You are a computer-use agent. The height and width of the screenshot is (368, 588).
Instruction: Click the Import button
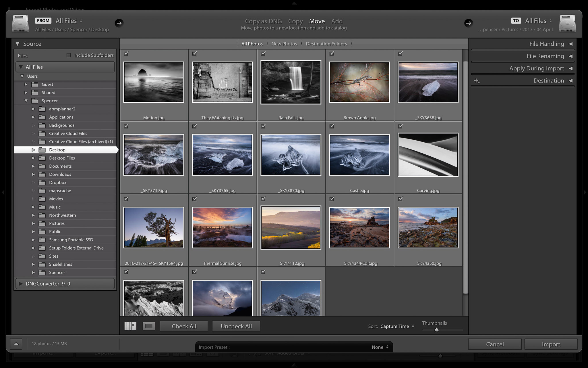coord(550,344)
